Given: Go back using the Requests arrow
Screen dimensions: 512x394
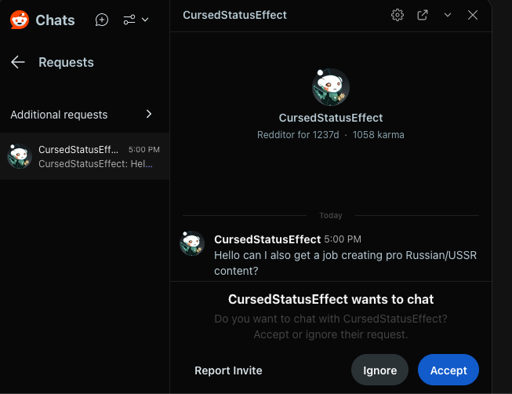Looking at the screenshot, I should click(18, 62).
